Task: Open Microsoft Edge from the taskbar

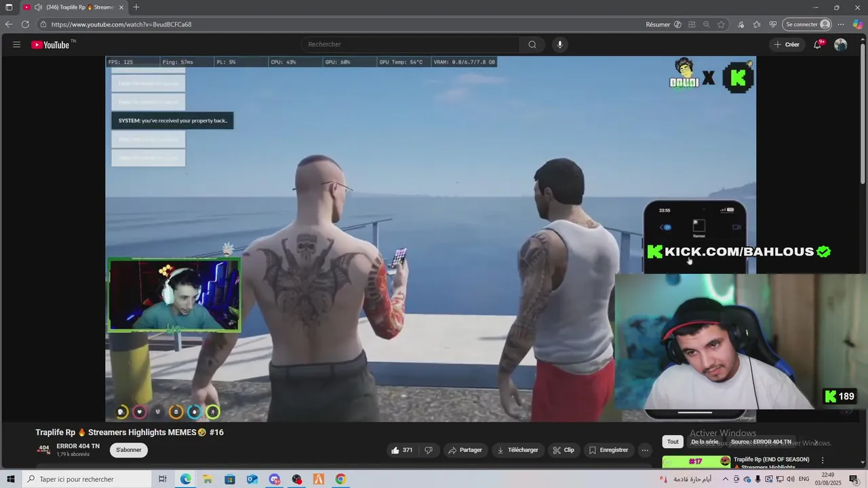Action: click(185, 479)
